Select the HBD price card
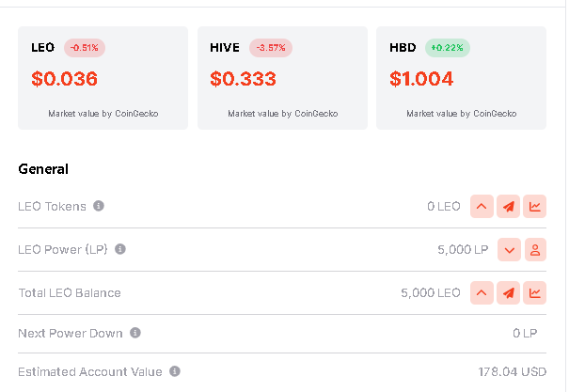The width and height of the screenshot is (569, 392). 461,78
